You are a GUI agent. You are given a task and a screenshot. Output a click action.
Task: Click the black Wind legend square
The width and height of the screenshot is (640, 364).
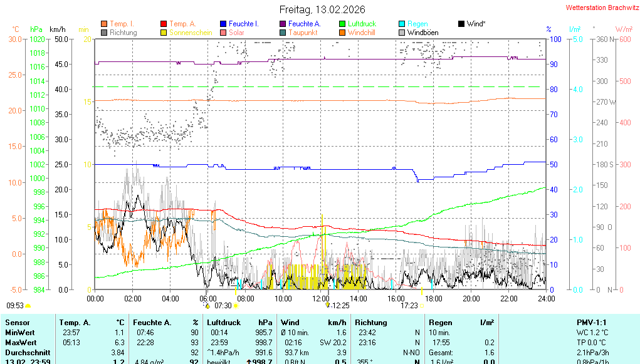[461, 24]
